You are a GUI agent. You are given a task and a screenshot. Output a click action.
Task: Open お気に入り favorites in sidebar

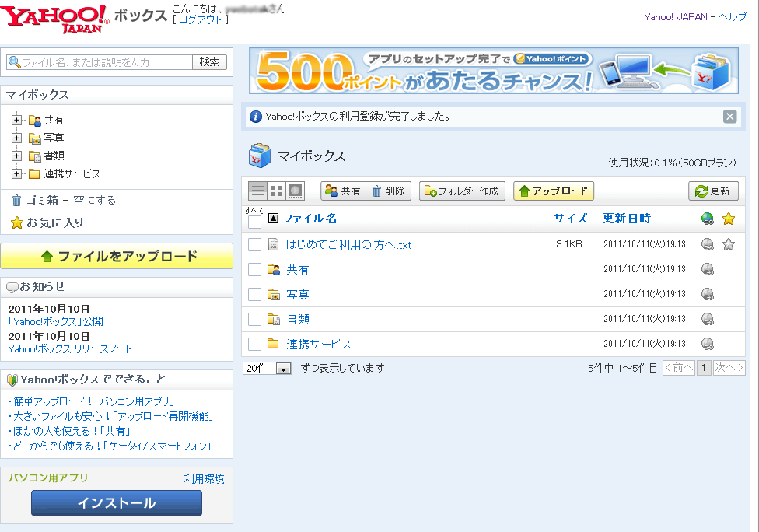click(54, 222)
